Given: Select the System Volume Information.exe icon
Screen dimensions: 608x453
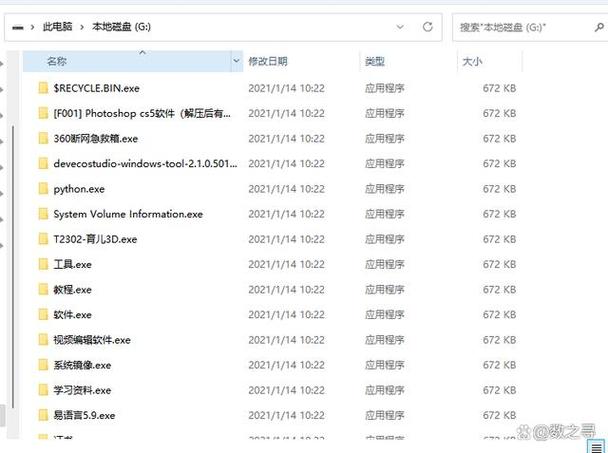Looking at the screenshot, I should click(43, 214).
